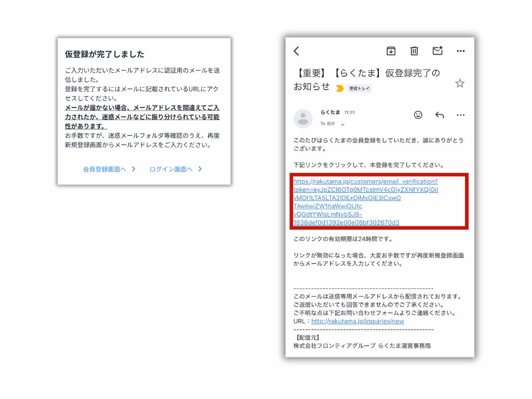Image resolution: width=532 pixels, height=399 pixels.
Task: Go to ログイン画面へ link
Action: 171,169
